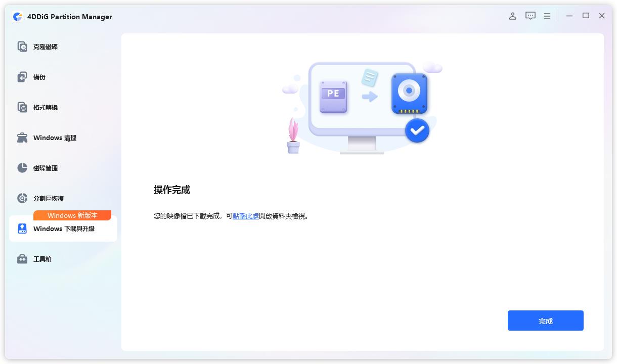Click the Windows 新版本 orange badge

(72, 215)
